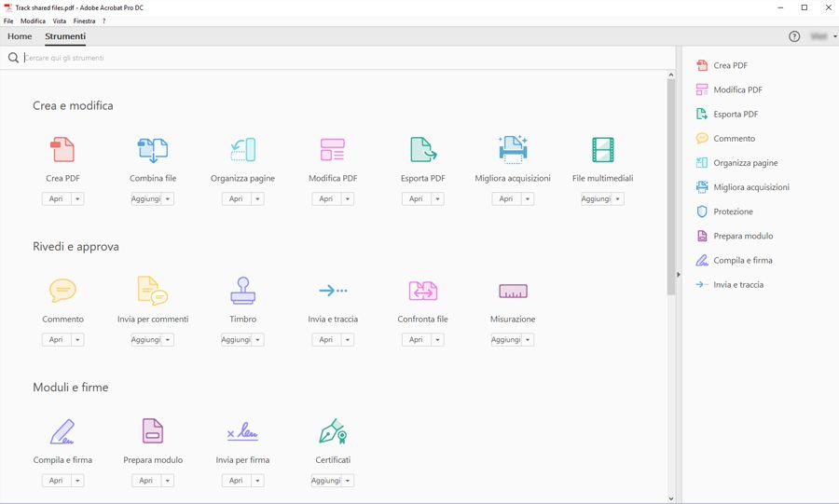
Task: Click the vertical scrollbar thumb
Action: point(671,187)
